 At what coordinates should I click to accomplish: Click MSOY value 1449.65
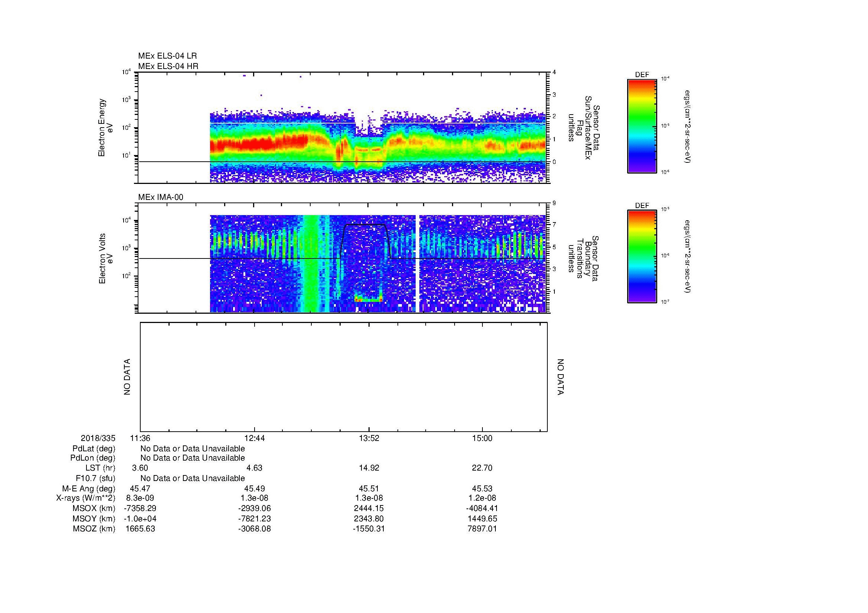coord(482,518)
